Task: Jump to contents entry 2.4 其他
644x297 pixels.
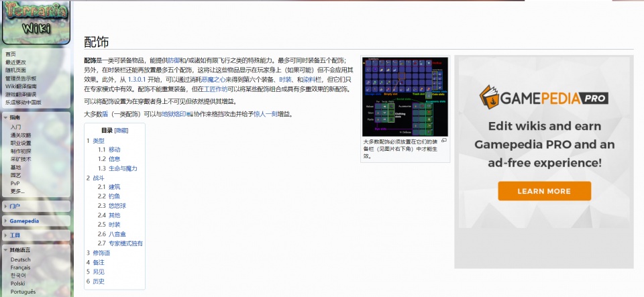Action: click(109, 215)
